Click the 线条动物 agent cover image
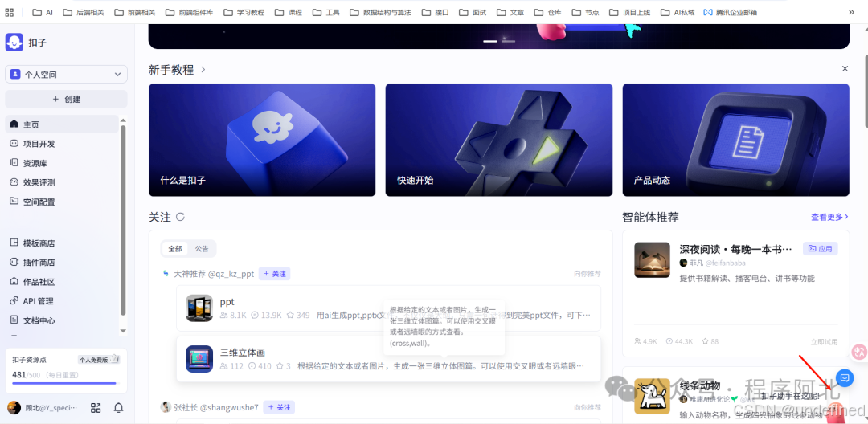The height and width of the screenshot is (424, 868). pyautogui.click(x=652, y=397)
